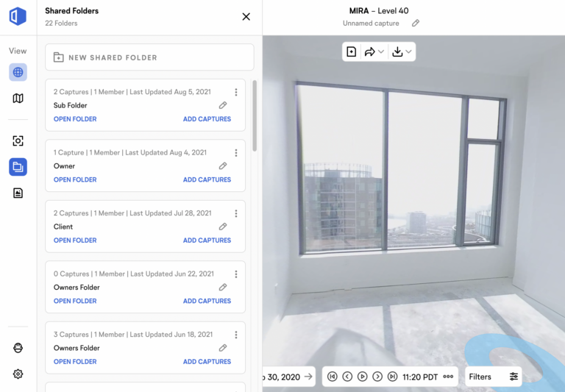The width and height of the screenshot is (565, 392).
Task: Expand the download dropdown
Action: coord(402,51)
